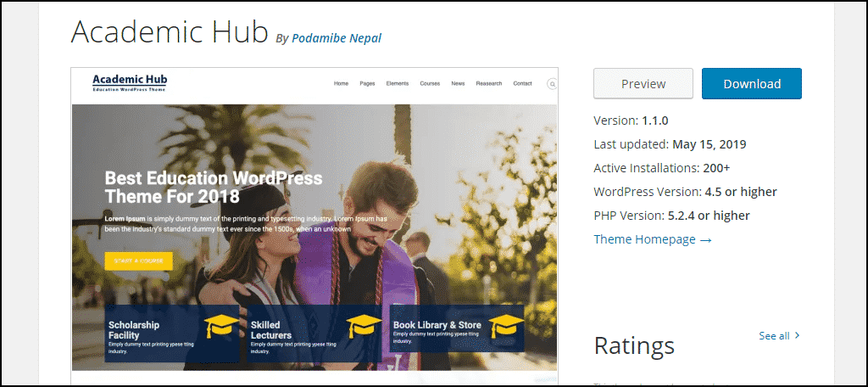Select Pages in the preview navigation
The height and width of the screenshot is (387, 868).
tap(367, 84)
